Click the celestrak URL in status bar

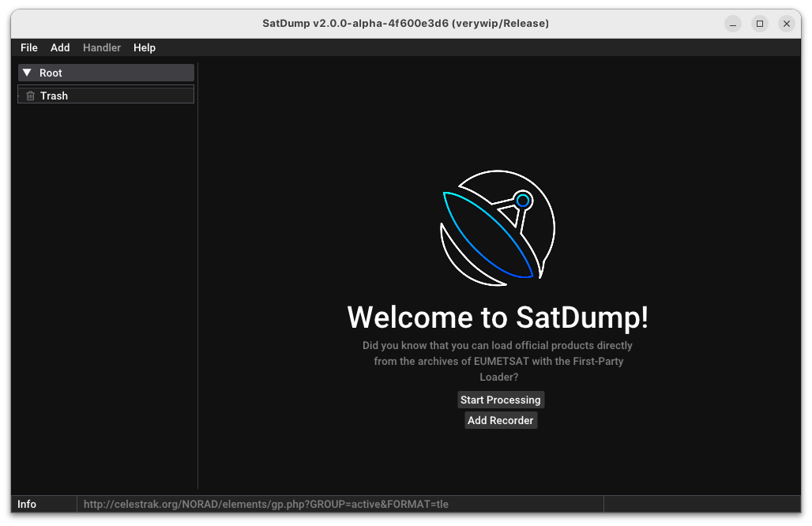266,504
